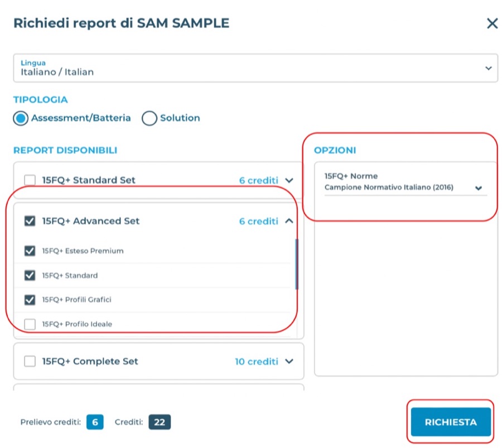Expand the 15FQ+ Complete Set chevron

pyautogui.click(x=289, y=361)
